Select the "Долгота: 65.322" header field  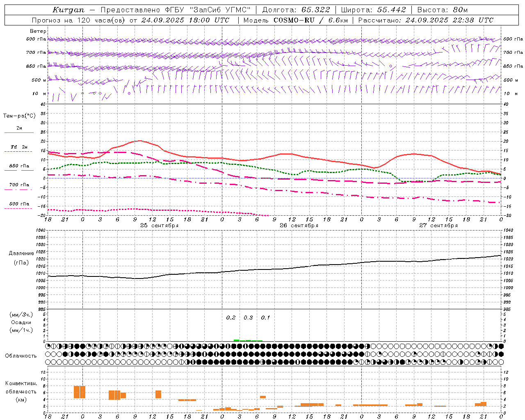pyautogui.click(x=296, y=10)
